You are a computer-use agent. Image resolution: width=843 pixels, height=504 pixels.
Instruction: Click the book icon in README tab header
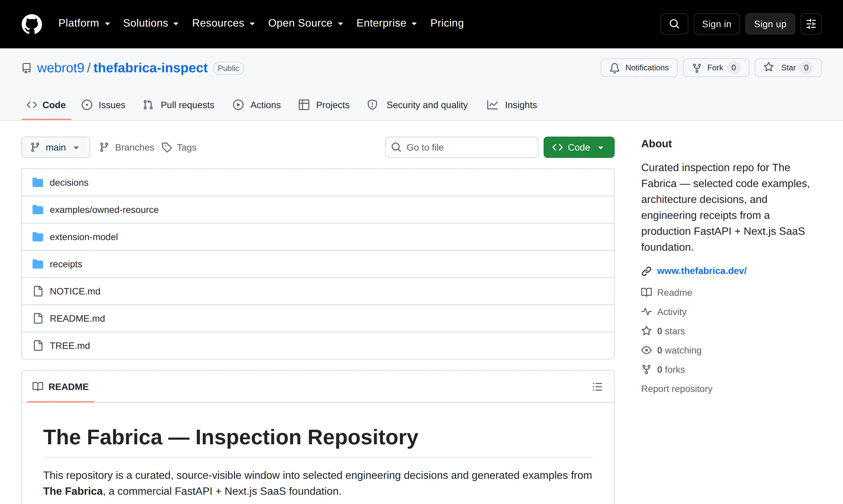pyautogui.click(x=38, y=387)
